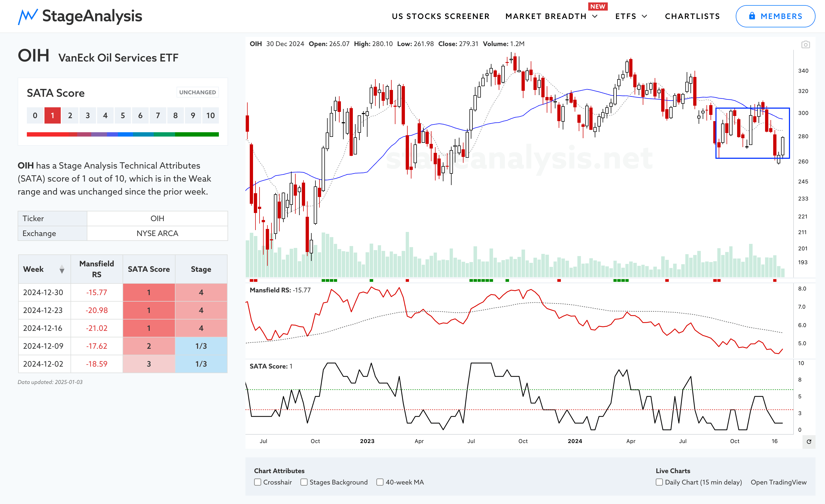This screenshot has width=825, height=504.
Task: Click the chart Close: 279.31 readout
Action: 458,44
